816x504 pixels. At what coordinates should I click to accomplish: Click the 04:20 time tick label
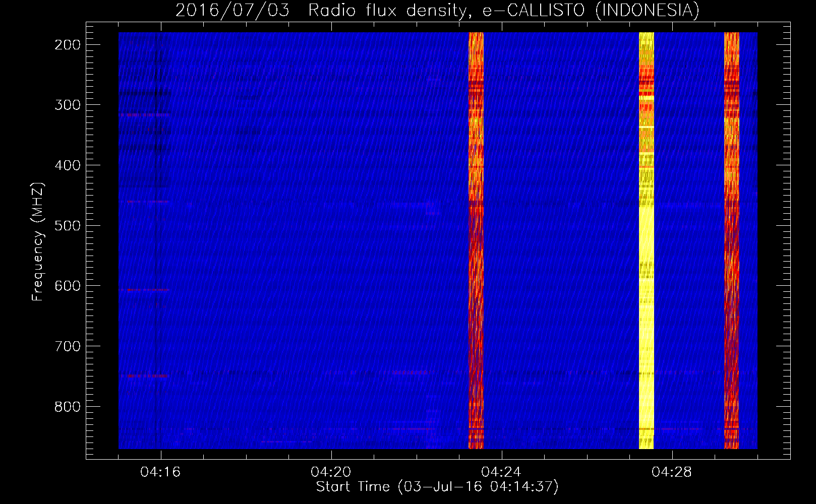point(331,472)
